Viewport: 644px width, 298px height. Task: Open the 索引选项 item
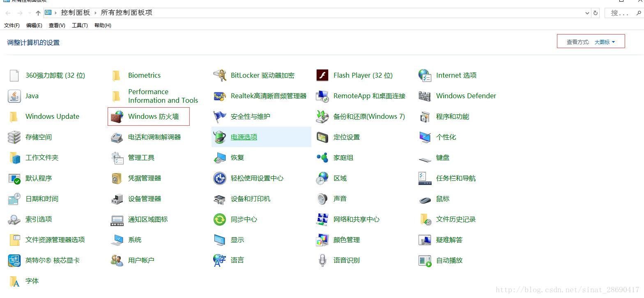pyautogui.click(x=39, y=219)
